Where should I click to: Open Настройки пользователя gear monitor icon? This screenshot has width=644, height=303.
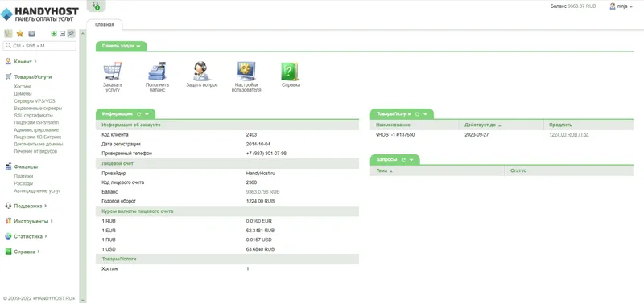[x=246, y=71]
